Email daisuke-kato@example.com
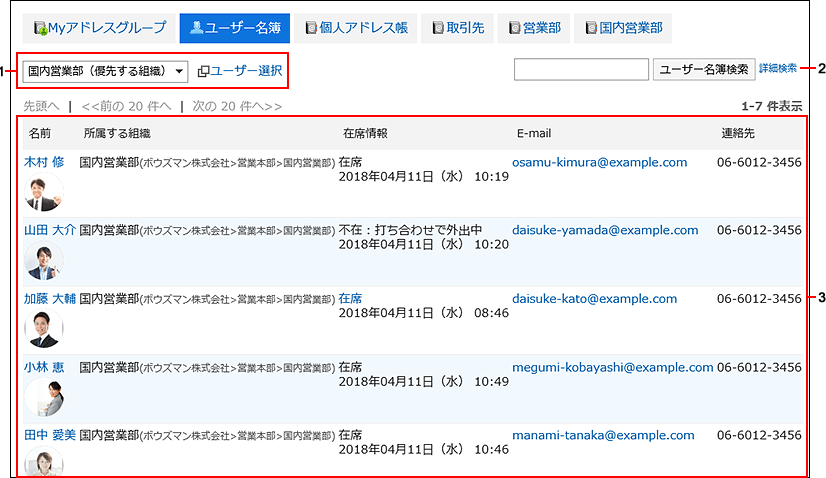The height and width of the screenshot is (478, 826). (594, 299)
